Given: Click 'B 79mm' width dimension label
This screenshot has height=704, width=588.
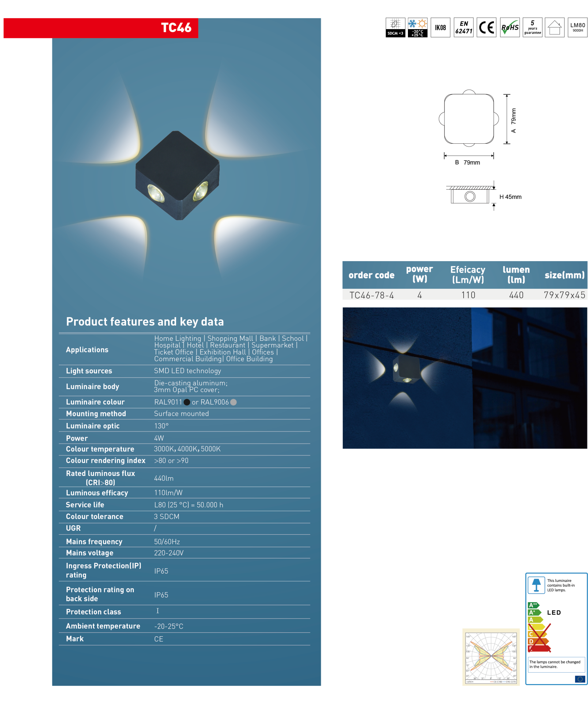Looking at the screenshot, I should click(x=467, y=162).
